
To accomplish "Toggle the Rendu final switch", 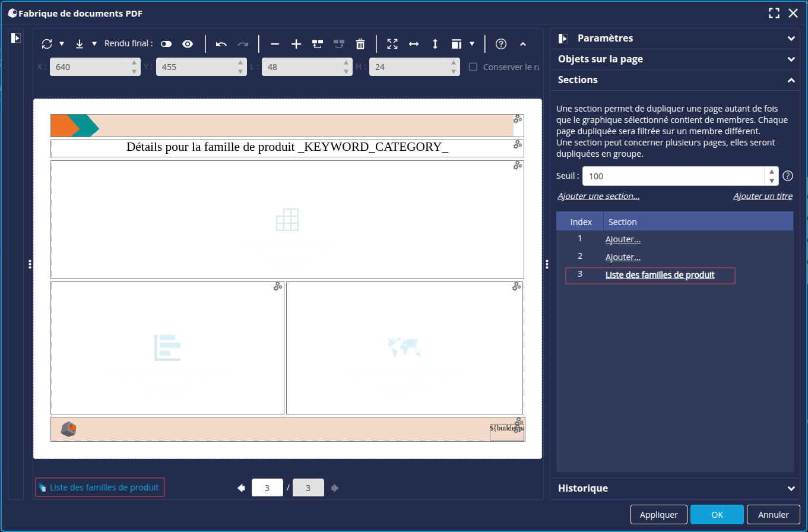I will pyautogui.click(x=166, y=44).
